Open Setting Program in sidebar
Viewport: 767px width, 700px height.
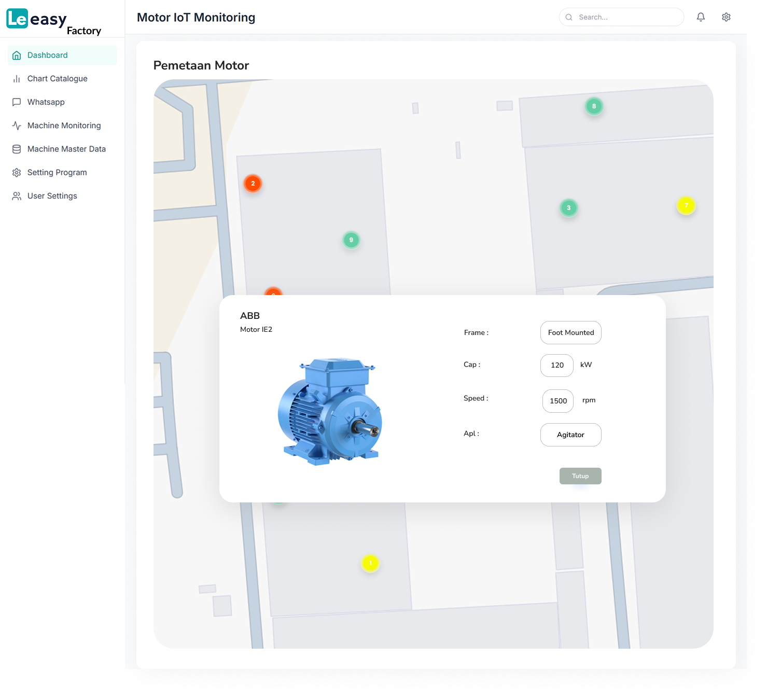[57, 172]
